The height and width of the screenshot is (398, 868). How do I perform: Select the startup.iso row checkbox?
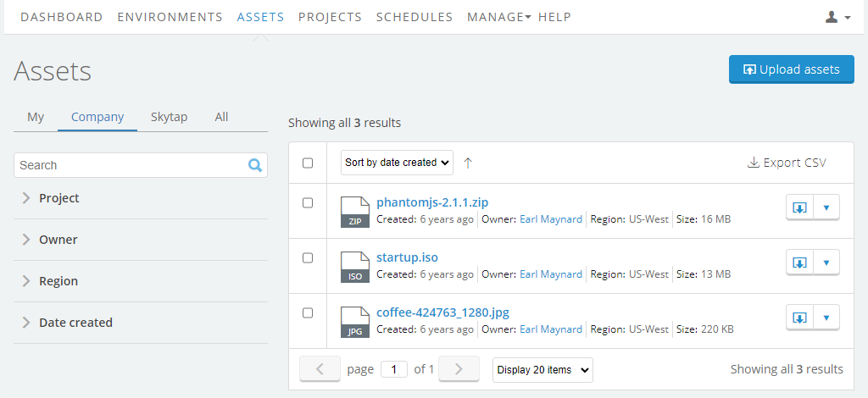click(x=308, y=257)
